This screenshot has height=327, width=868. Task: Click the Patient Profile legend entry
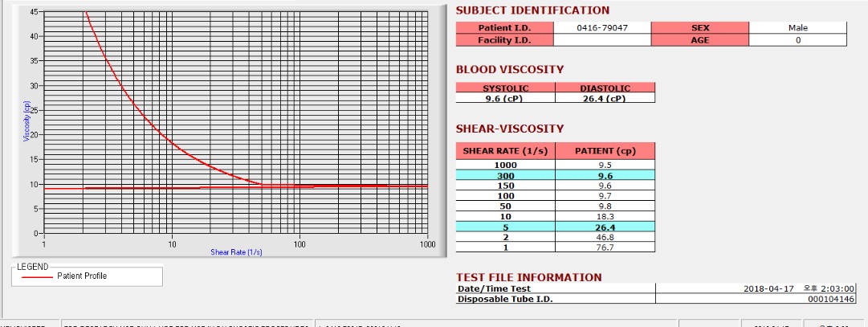click(82, 276)
